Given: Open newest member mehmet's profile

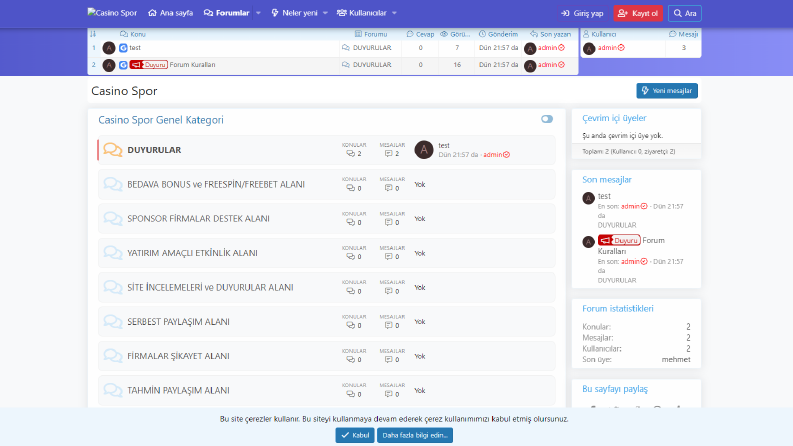Looking at the screenshot, I should click(676, 360).
